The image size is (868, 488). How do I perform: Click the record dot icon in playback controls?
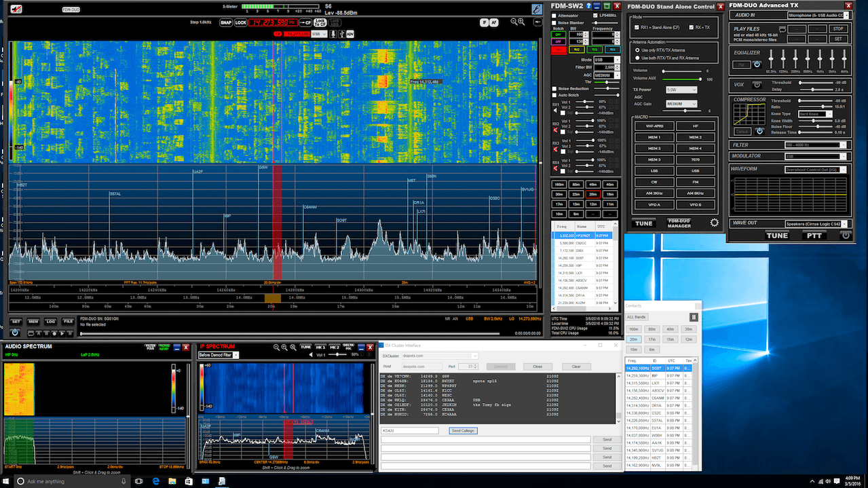[x=54, y=333]
